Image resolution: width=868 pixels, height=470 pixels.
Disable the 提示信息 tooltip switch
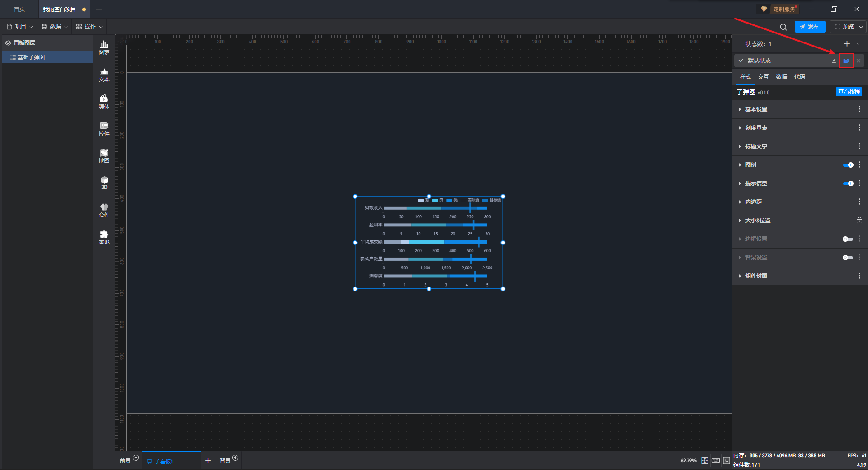click(848, 183)
